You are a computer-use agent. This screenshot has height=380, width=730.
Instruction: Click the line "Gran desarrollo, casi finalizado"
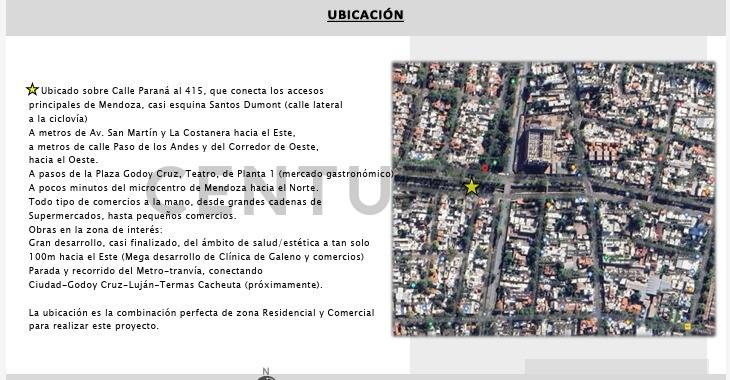199,243
